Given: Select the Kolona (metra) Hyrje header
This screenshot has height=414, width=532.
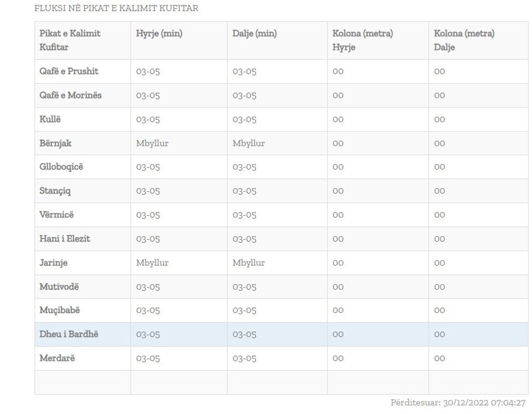Looking at the screenshot, I should click(363, 40).
